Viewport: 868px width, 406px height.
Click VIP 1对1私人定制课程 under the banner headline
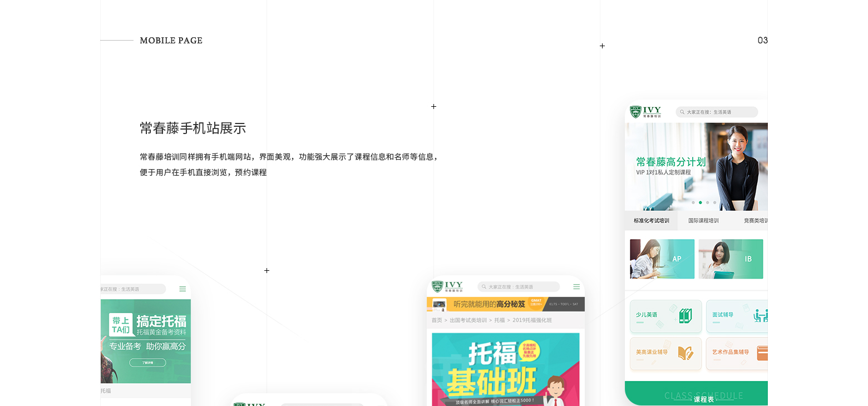tap(664, 172)
